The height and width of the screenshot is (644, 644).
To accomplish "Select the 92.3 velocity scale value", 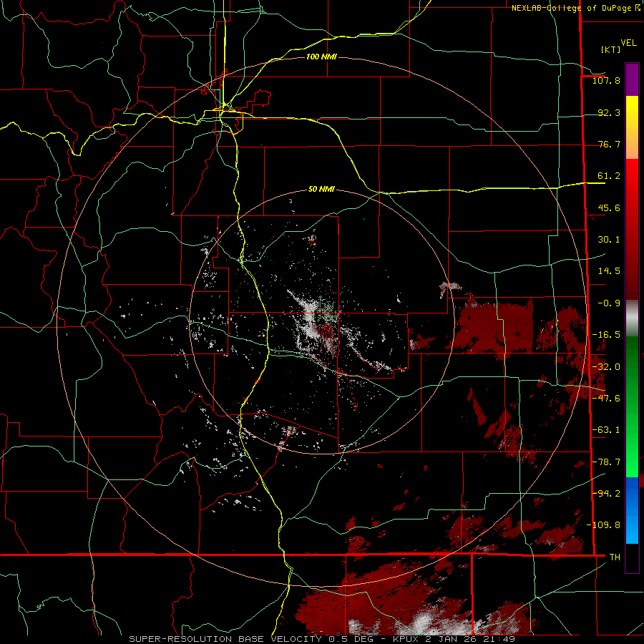I will click(x=609, y=112).
